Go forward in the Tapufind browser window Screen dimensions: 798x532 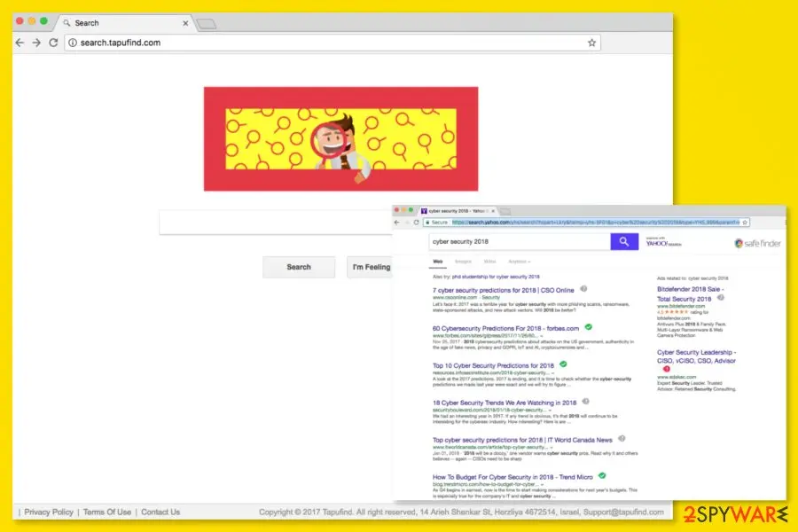[x=36, y=43]
